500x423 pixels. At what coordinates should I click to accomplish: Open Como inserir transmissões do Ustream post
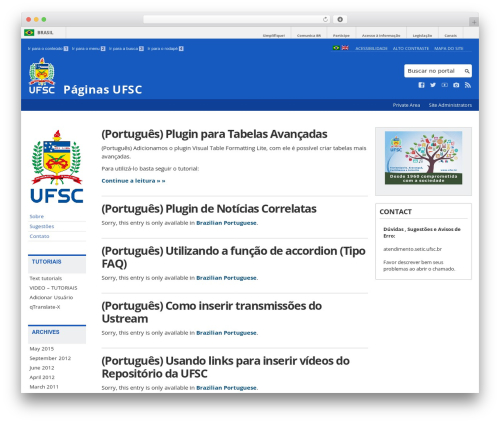[212, 312]
